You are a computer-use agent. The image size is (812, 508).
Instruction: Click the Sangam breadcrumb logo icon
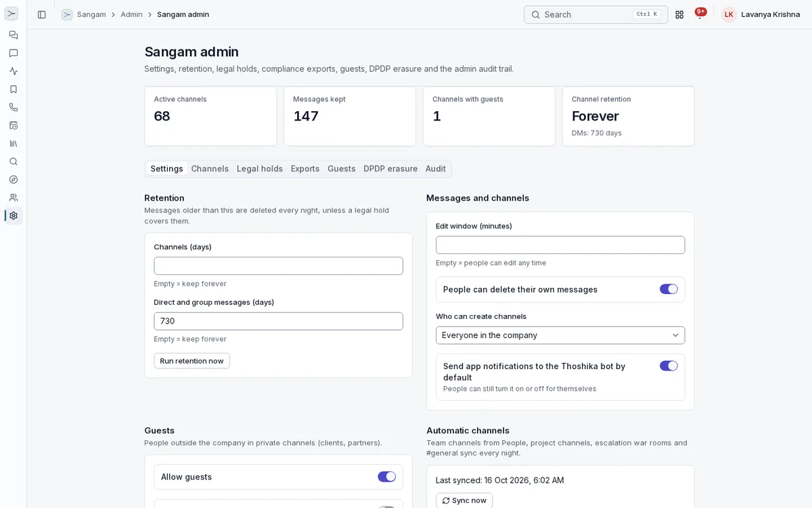[67, 14]
